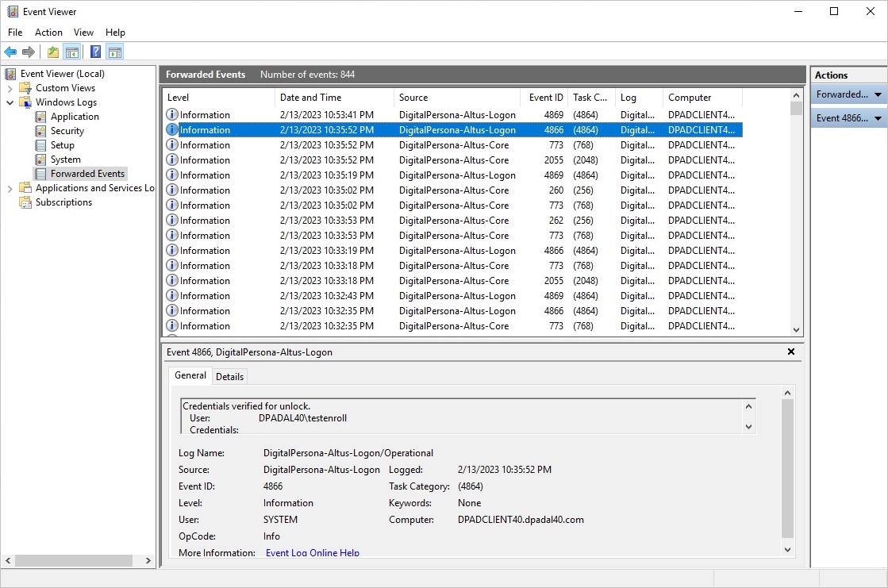Toggle the Show/Hide Action Pane toolbar button
This screenshot has width=888, height=588.
(x=115, y=52)
